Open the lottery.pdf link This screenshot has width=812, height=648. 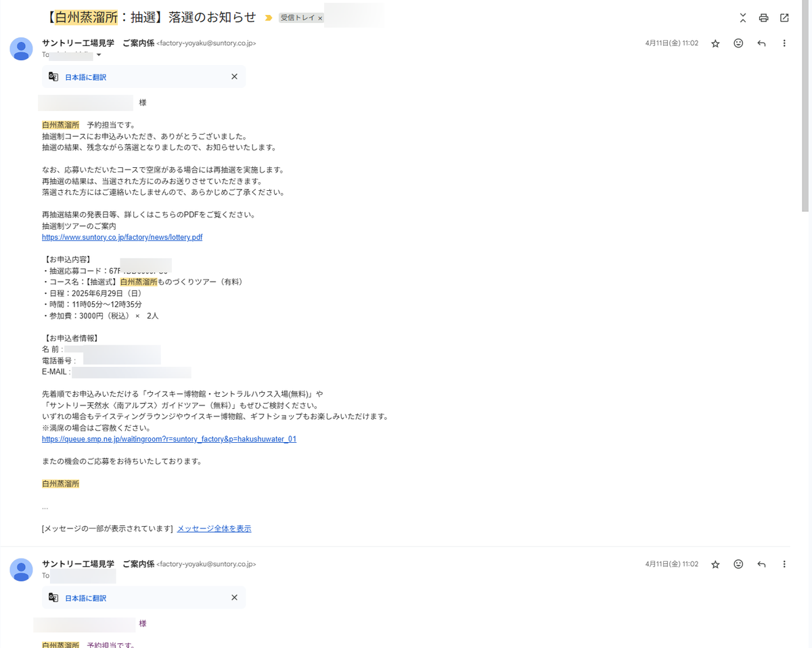pos(122,238)
